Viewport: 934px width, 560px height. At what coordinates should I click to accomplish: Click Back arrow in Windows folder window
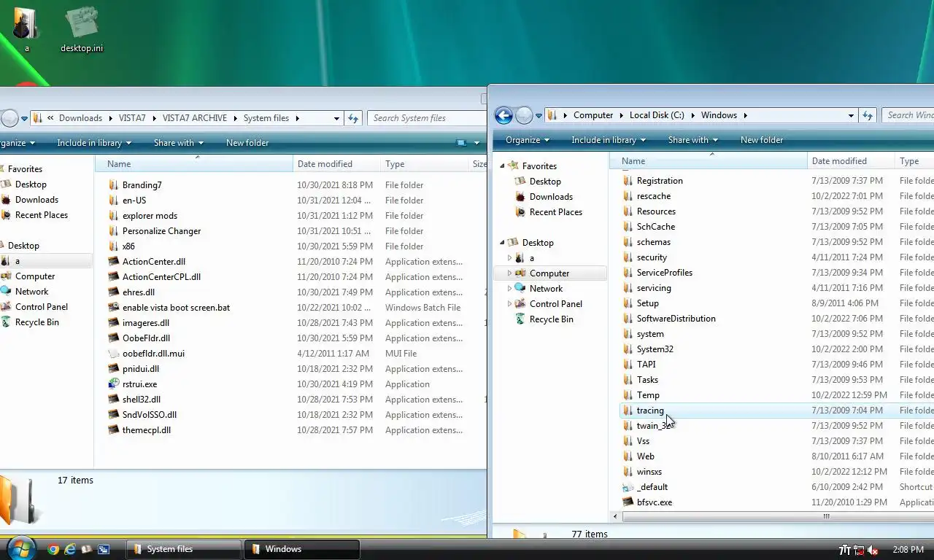(x=503, y=115)
